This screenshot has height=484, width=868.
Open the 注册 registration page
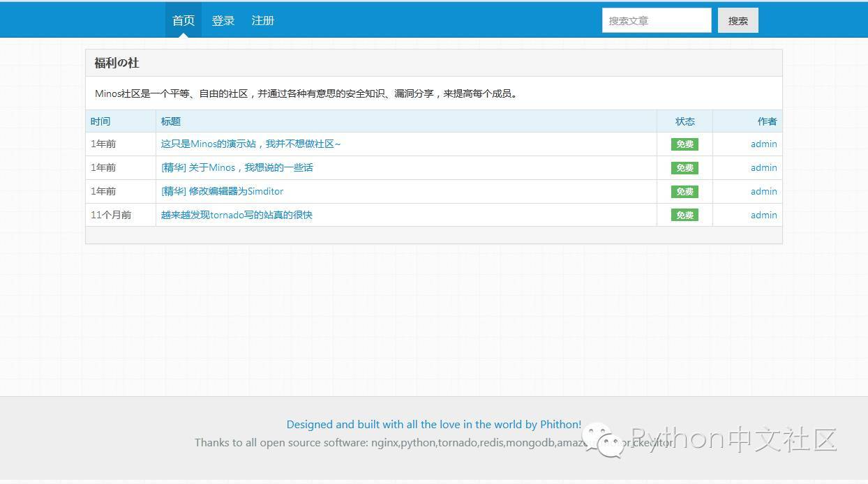[x=263, y=20]
